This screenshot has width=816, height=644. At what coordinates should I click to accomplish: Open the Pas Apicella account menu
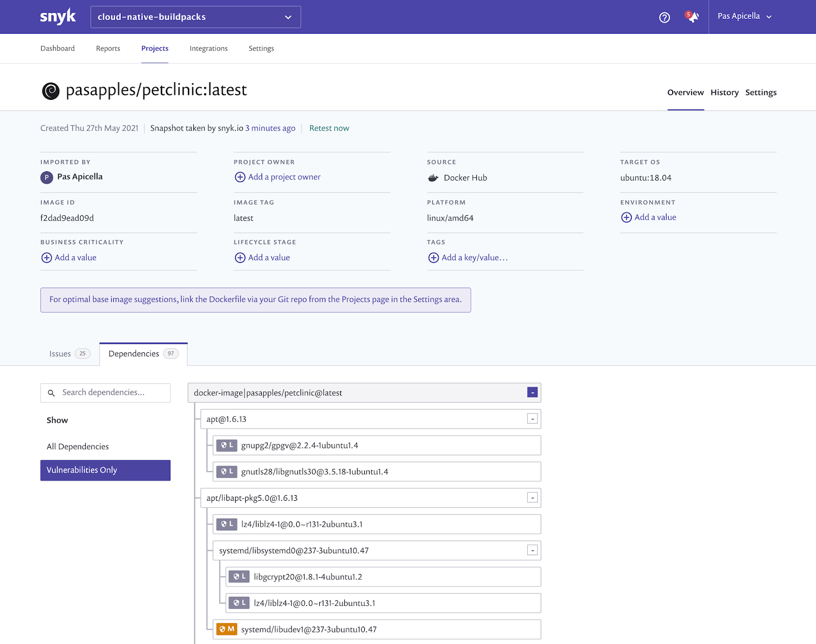pyautogui.click(x=745, y=16)
